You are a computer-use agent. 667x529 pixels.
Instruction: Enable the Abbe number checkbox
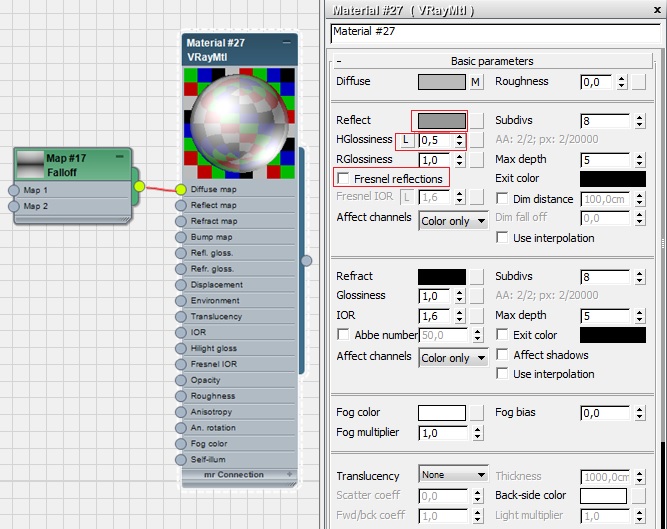tap(343, 334)
